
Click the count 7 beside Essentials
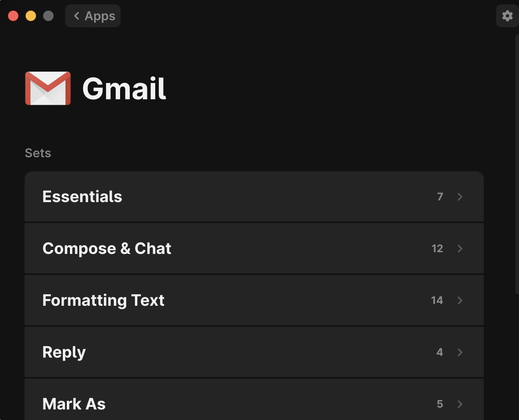coord(440,197)
